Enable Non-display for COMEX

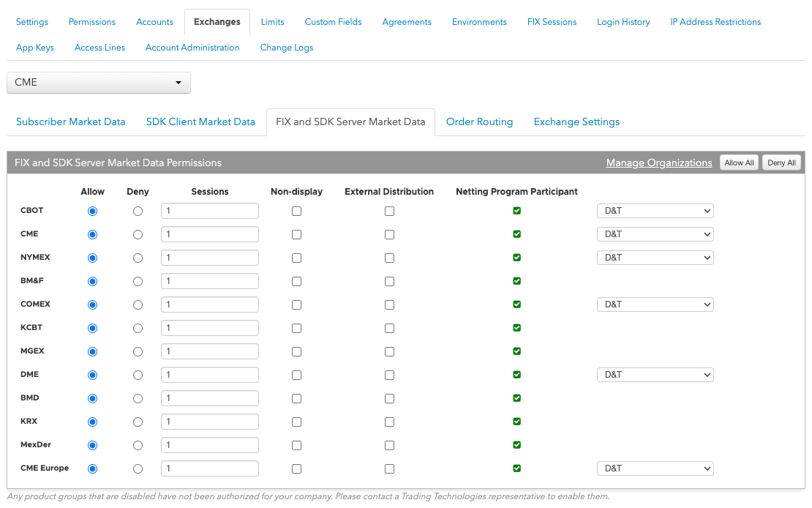click(x=296, y=305)
